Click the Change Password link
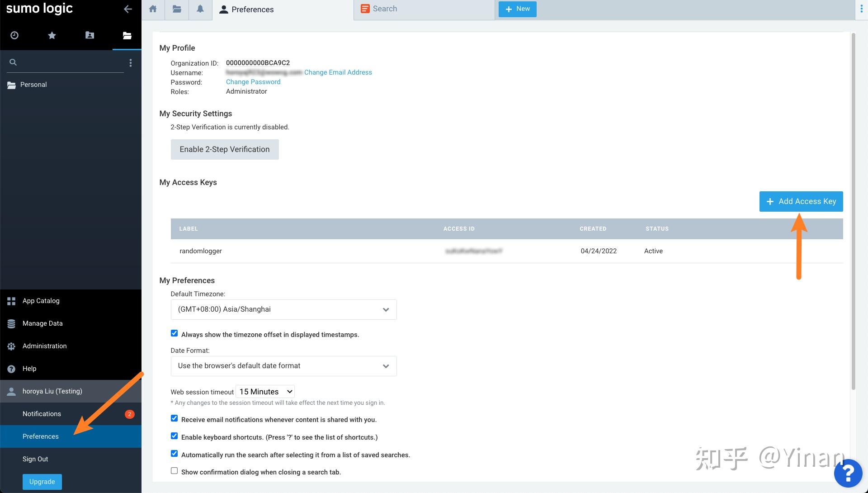 click(253, 82)
